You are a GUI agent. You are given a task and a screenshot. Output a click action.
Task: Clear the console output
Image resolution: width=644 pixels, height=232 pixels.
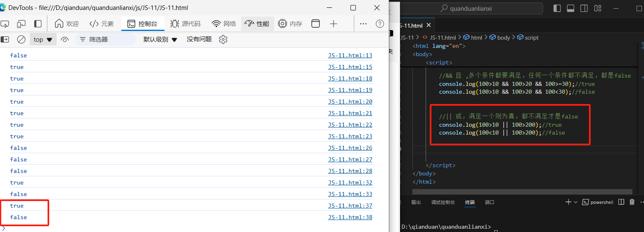click(x=21, y=39)
